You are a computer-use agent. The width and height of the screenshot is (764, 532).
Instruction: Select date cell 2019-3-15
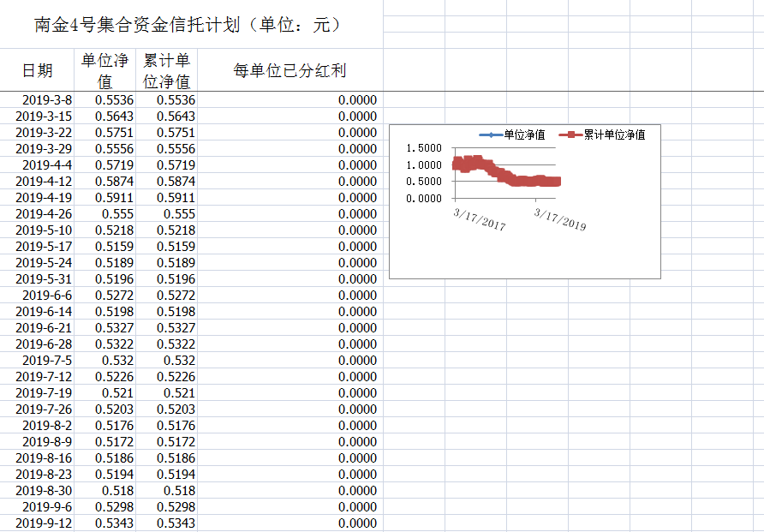pos(37,116)
